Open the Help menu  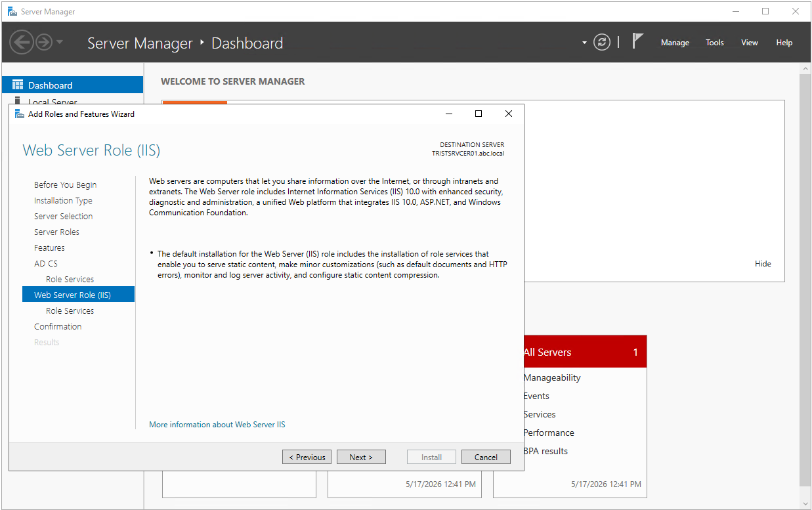[x=784, y=43]
